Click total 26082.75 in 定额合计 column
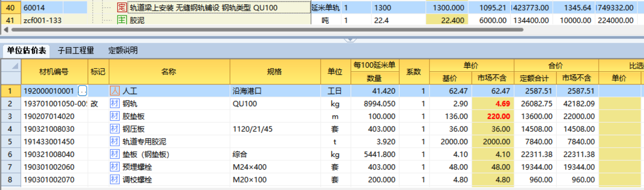The height and width of the screenshot is (190, 644). pos(535,103)
